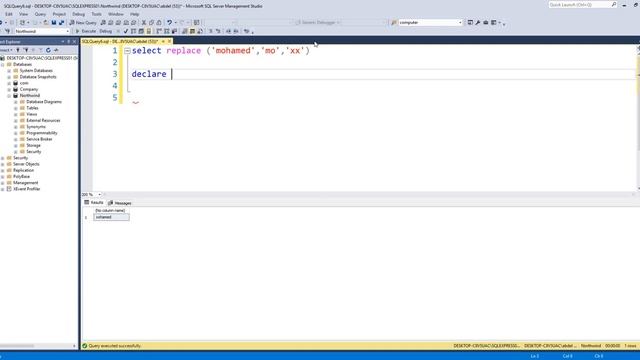Viewport: 640px width, 360px height.
Task: Expand the Tables folder under Northwind
Action: (16, 108)
